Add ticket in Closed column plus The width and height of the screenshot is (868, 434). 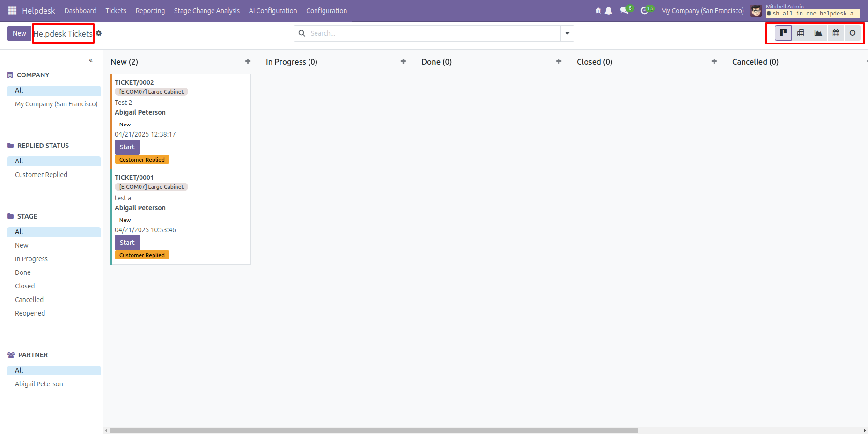pyautogui.click(x=714, y=61)
